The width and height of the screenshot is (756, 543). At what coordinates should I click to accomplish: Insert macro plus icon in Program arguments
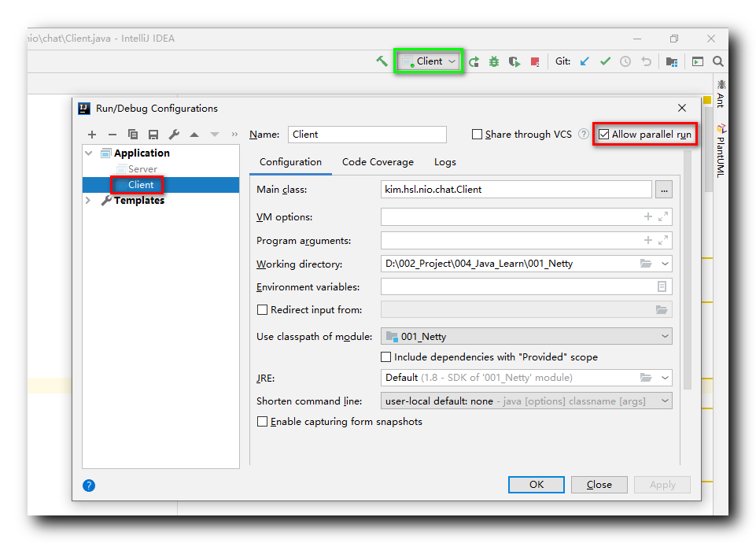(648, 240)
